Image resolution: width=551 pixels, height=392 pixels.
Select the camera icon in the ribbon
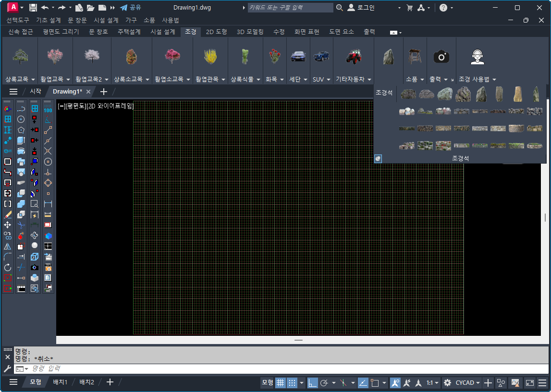pos(441,57)
